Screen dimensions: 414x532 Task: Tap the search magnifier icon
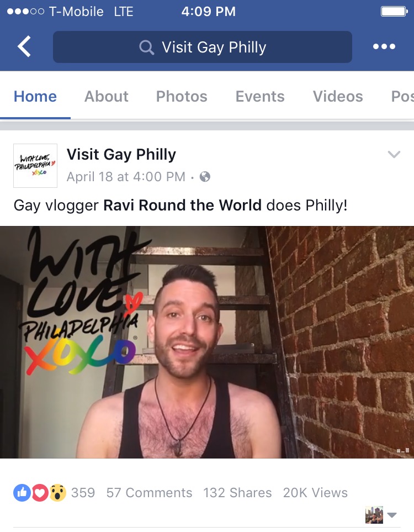pyautogui.click(x=146, y=47)
